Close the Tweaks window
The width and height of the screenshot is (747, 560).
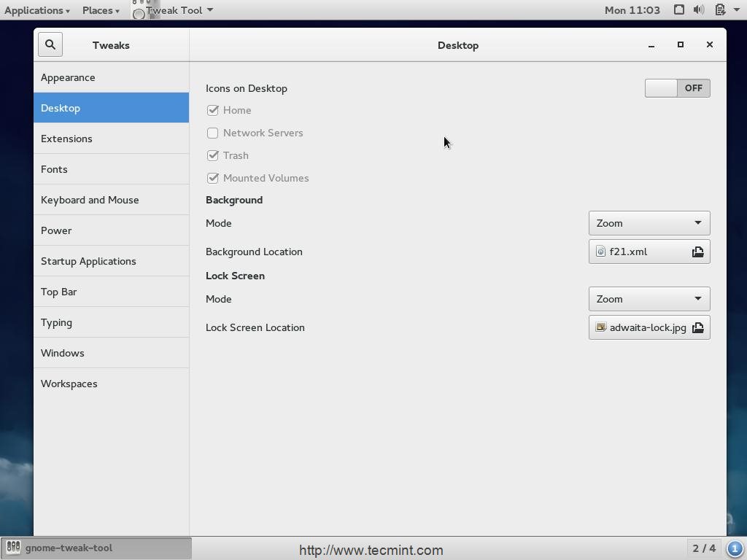pyautogui.click(x=709, y=44)
